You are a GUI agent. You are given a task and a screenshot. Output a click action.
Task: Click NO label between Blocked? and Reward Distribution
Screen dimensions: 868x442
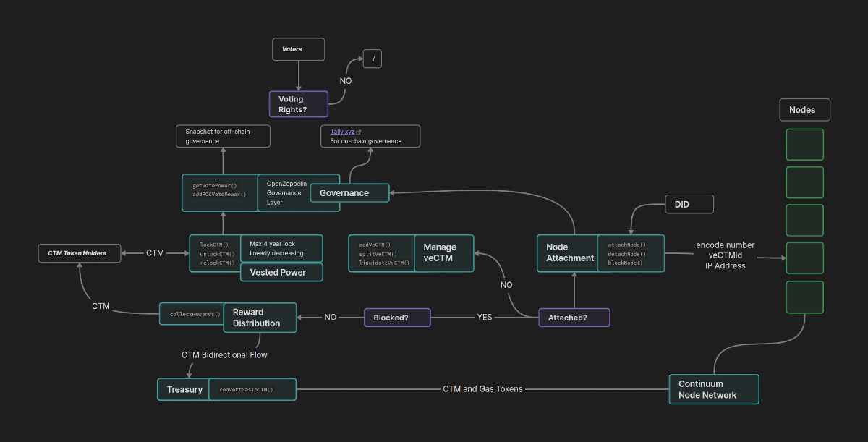point(330,317)
